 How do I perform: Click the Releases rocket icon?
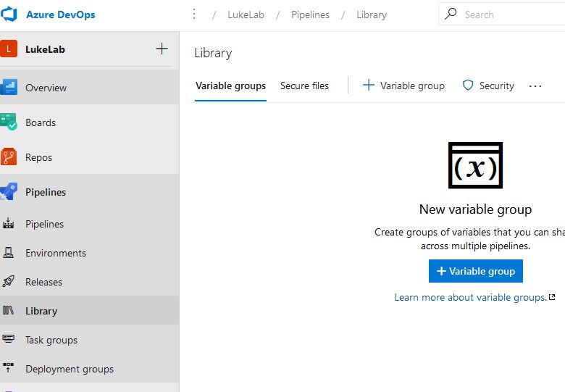tap(8, 281)
